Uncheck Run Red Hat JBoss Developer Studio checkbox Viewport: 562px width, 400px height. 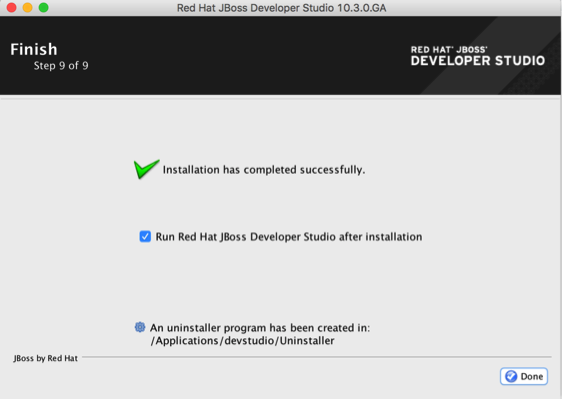point(145,237)
